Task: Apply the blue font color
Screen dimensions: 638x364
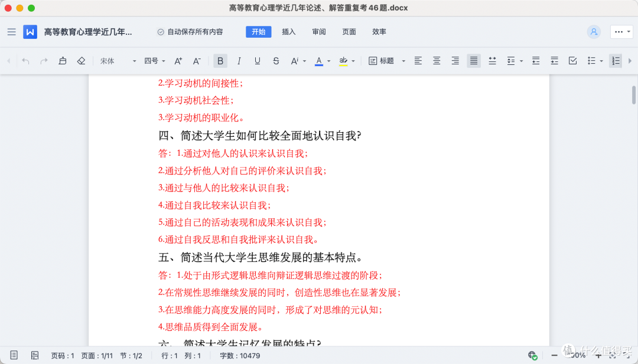Action: (319, 61)
